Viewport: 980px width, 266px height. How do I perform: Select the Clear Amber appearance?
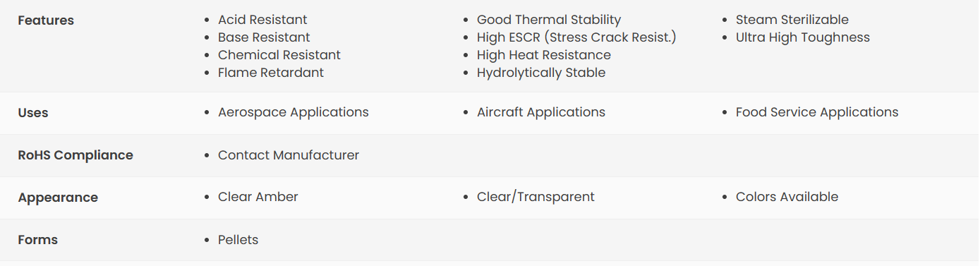(x=258, y=197)
